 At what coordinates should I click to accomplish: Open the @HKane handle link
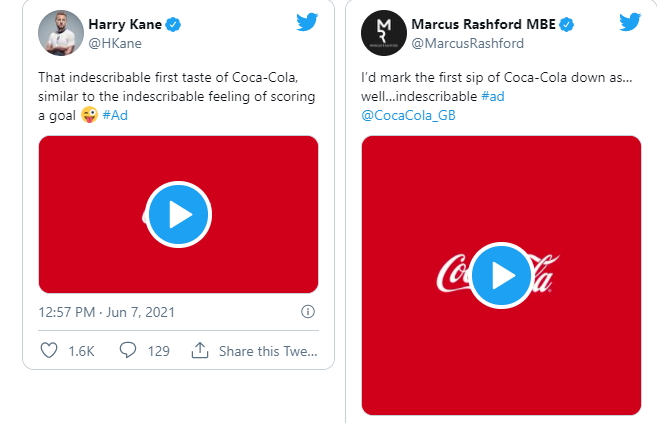[x=114, y=43]
